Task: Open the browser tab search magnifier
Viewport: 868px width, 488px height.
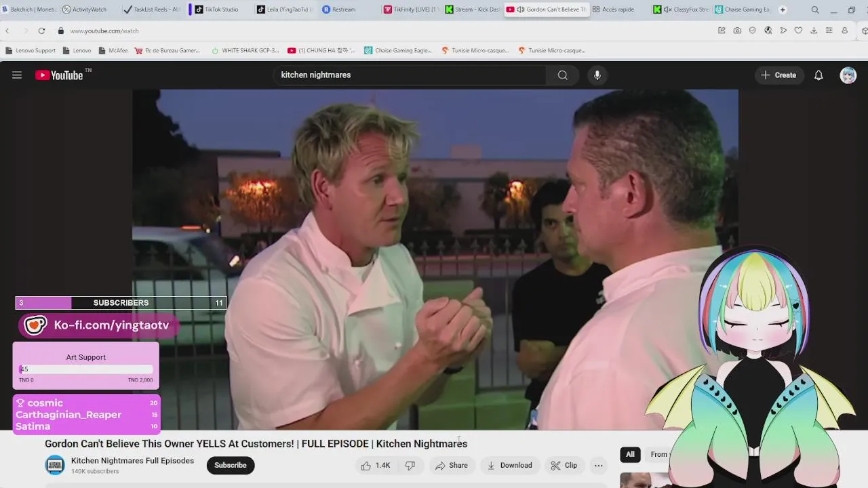Action: (x=815, y=9)
